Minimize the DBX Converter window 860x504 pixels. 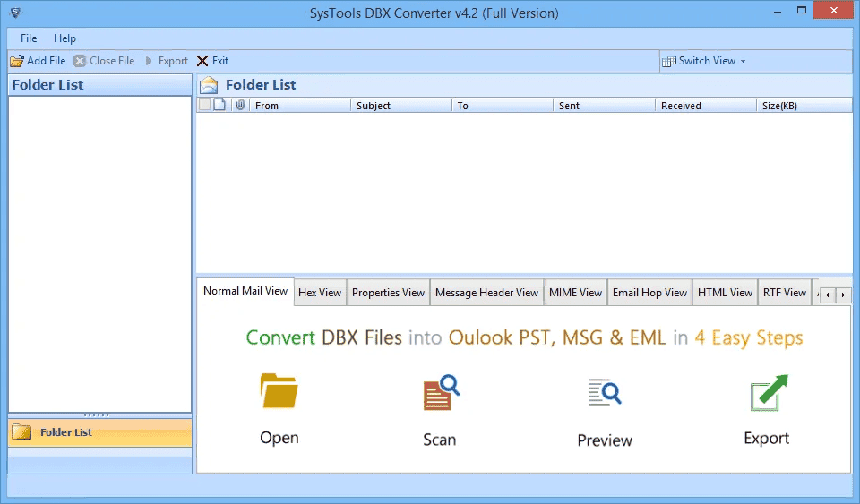(x=778, y=11)
